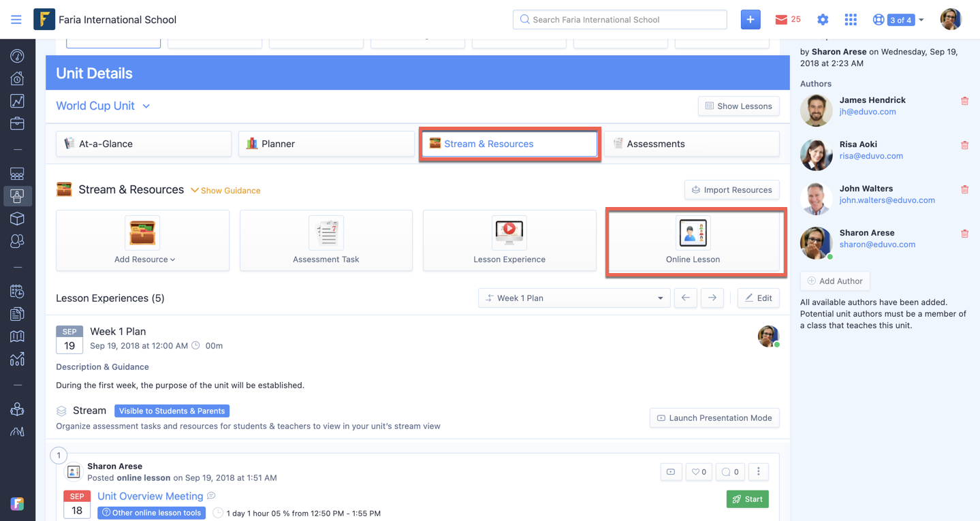Click Other online lesson tools tag
This screenshot has width=980, height=521.
151,513
